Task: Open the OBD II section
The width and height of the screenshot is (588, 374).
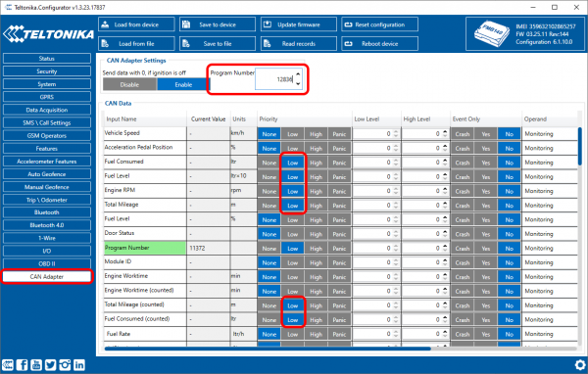Action: coord(47,263)
